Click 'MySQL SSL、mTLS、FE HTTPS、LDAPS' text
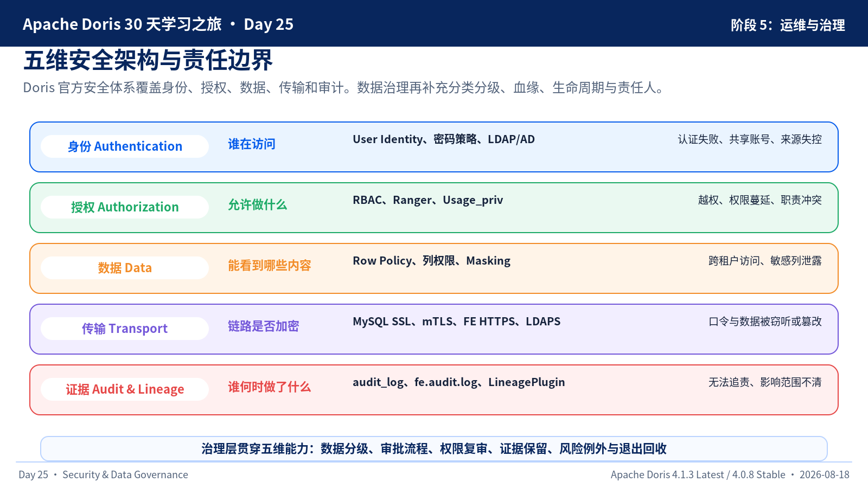This screenshot has height=488, width=868. click(x=457, y=322)
